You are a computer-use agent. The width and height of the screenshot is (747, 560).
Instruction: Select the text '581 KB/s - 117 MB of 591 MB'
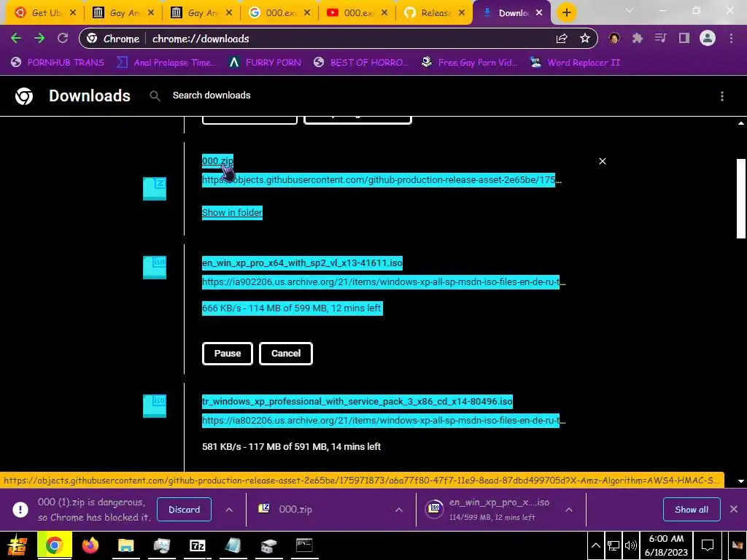(264, 447)
